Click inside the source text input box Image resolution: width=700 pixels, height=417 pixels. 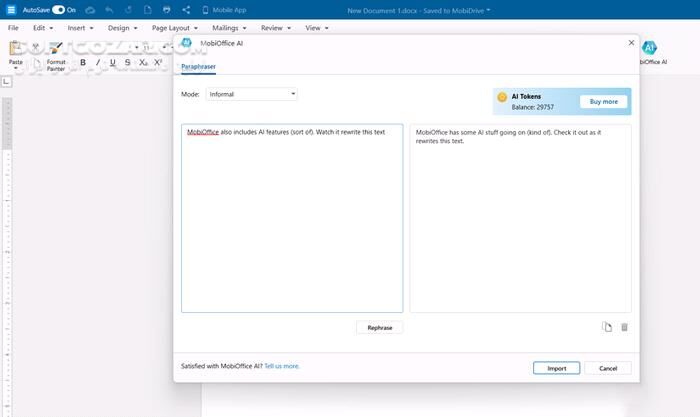point(291,218)
